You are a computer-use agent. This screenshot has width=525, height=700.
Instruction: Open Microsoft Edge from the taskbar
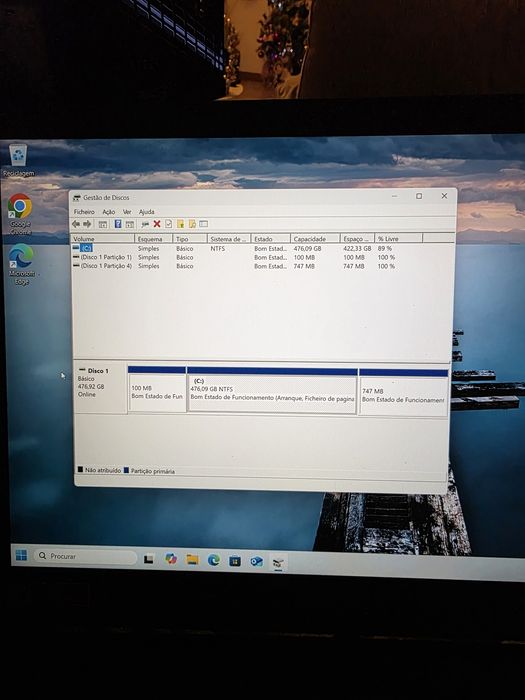click(x=214, y=560)
